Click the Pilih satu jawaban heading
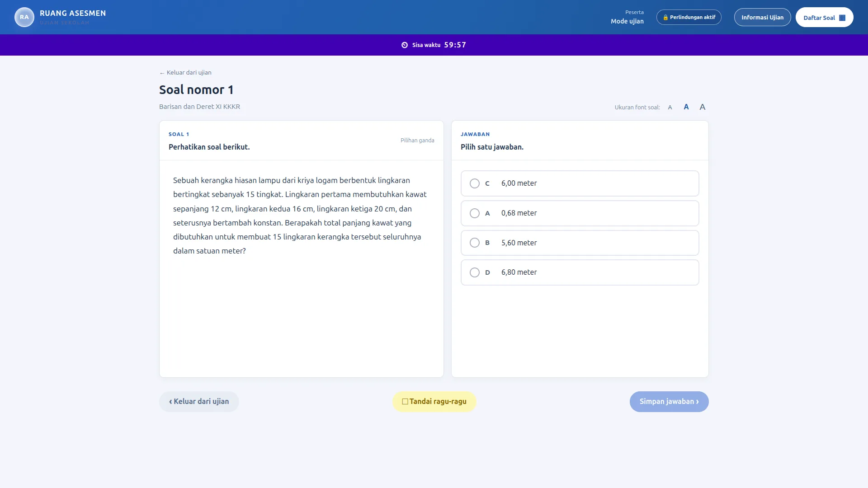 click(x=492, y=147)
